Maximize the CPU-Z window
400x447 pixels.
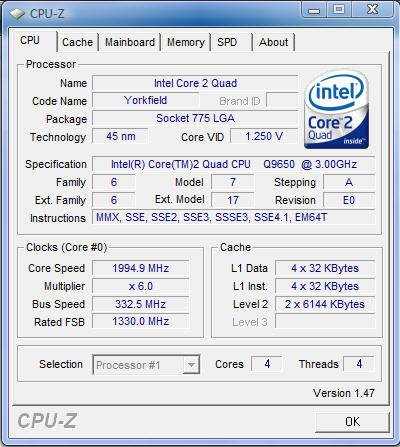[339, 10]
